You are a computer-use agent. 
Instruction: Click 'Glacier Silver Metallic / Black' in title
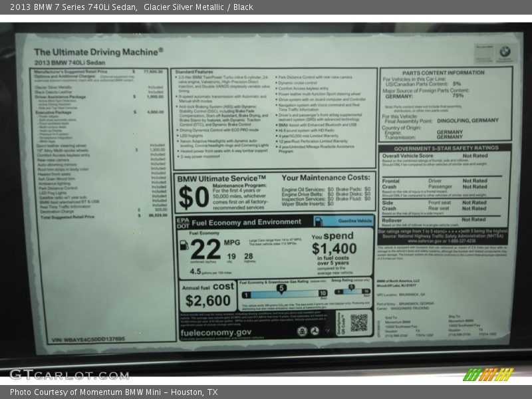[x=198, y=7]
